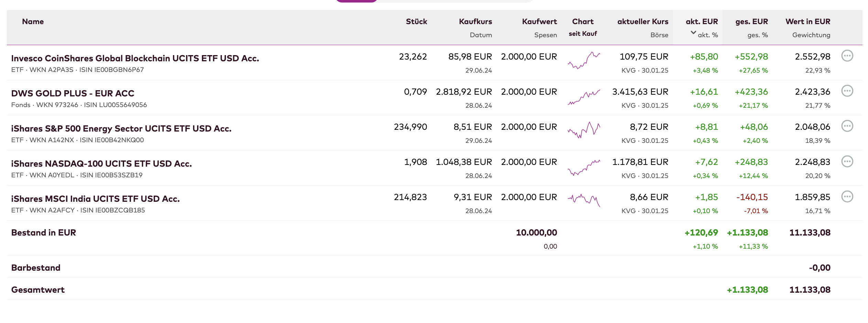Open the DWS GOLD PLUS sparkline chart
The image size is (868, 323).
pyautogui.click(x=584, y=97)
